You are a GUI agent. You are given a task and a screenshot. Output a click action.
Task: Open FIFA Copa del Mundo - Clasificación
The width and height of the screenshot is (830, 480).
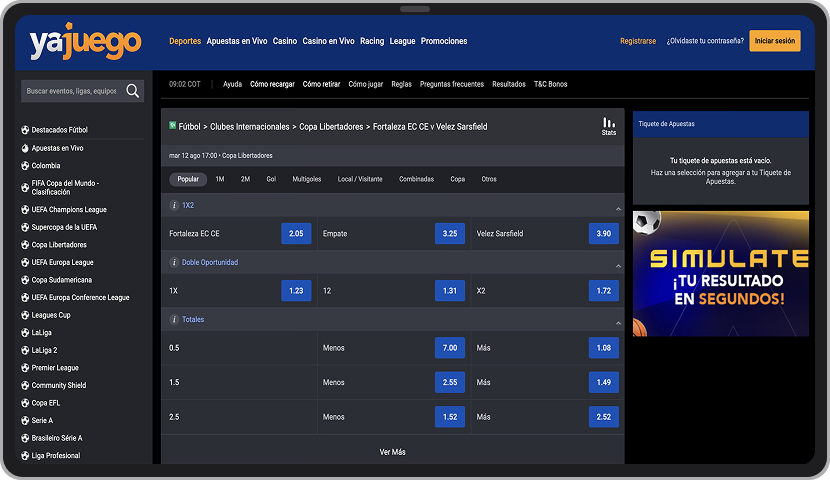[x=66, y=187]
